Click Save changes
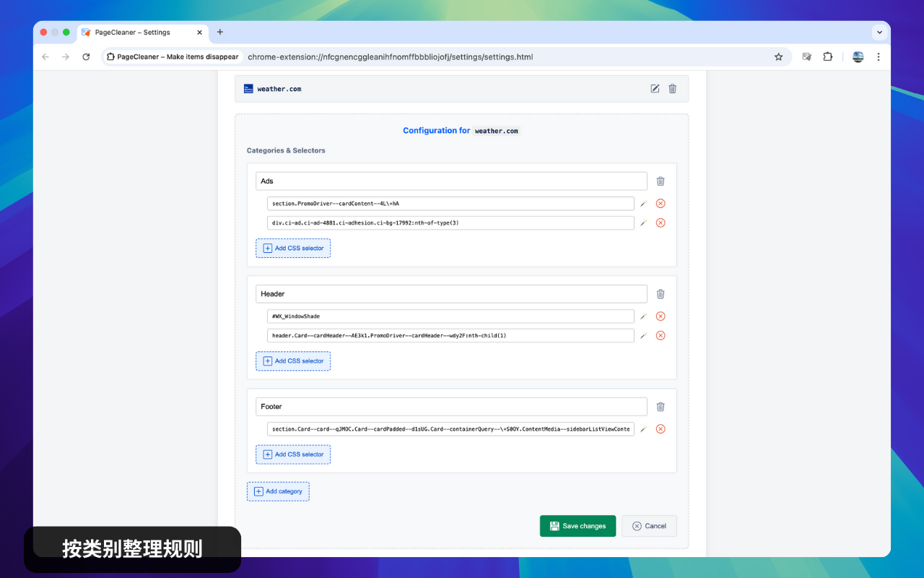This screenshot has height=578, width=924. click(577, 526)
